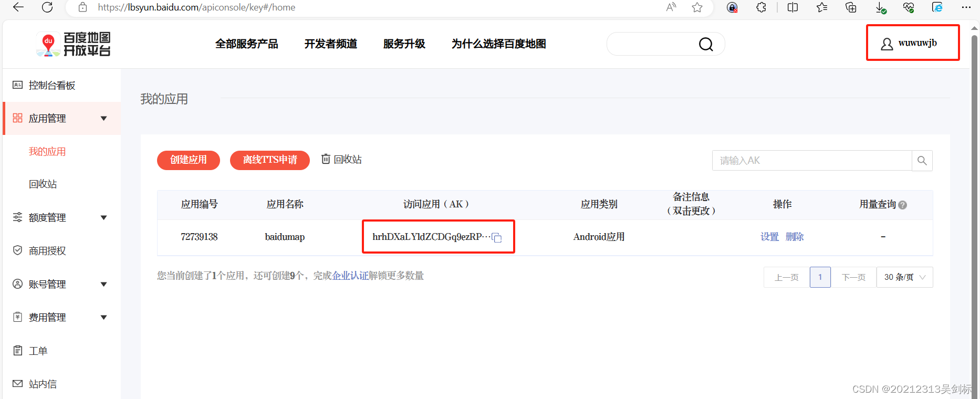
Task: Go back with the browser back arrow
Action: click(18, 7)
